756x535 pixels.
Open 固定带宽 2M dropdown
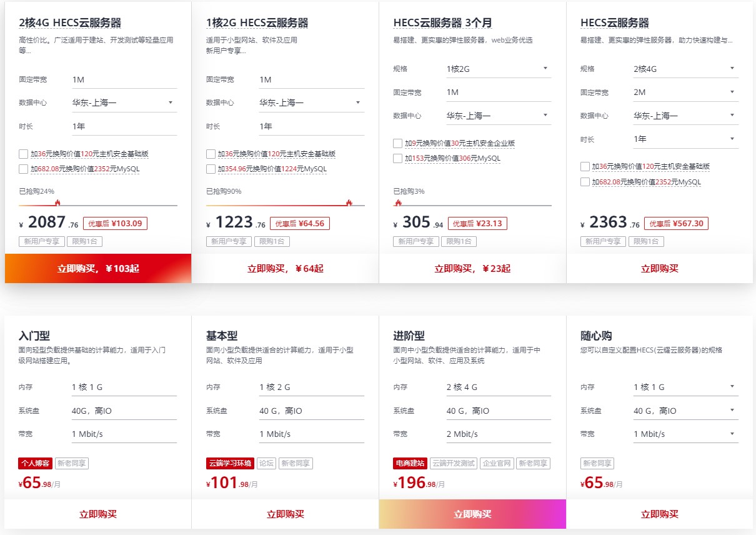coord(685,92)
